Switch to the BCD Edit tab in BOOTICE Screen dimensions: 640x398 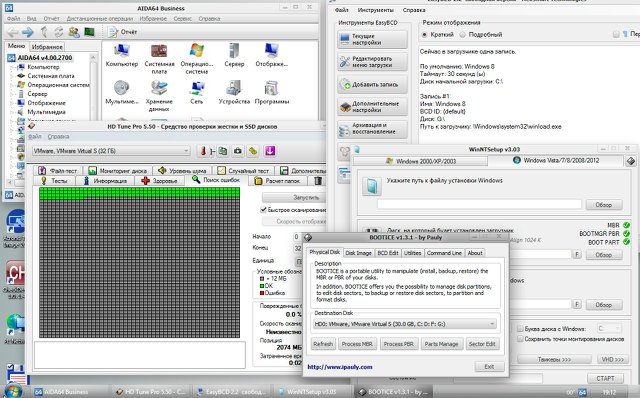click(387, 253)
